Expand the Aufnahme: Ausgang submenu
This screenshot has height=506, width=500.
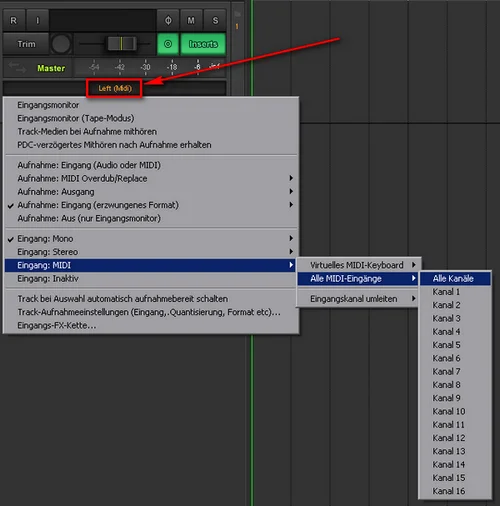pyautogui.click(x=151, y=192)
